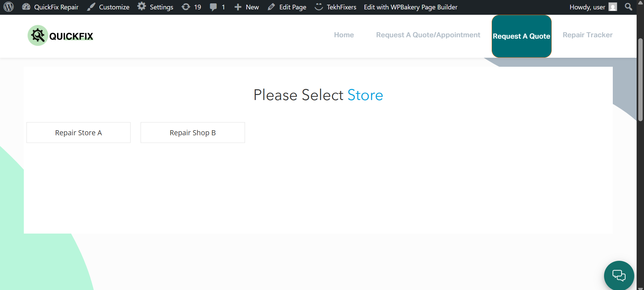Click the page vertical scrollbar thumb
The height and width of the screenshot is (290, 644).
tap(640, 80)
